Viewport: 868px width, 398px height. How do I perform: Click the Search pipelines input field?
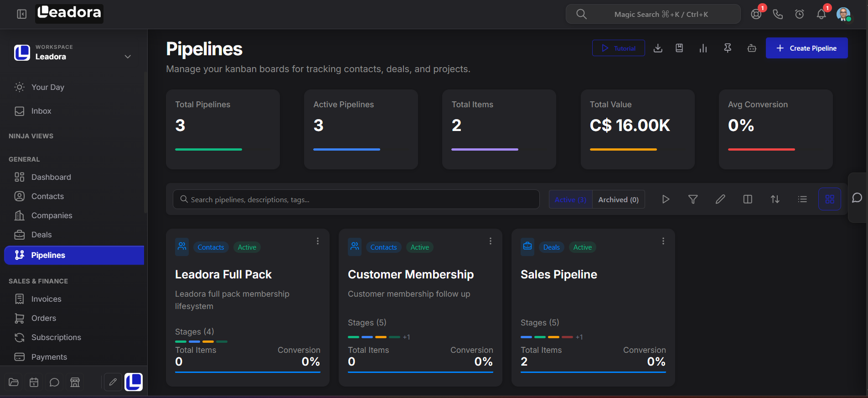[x=356, y=199]
